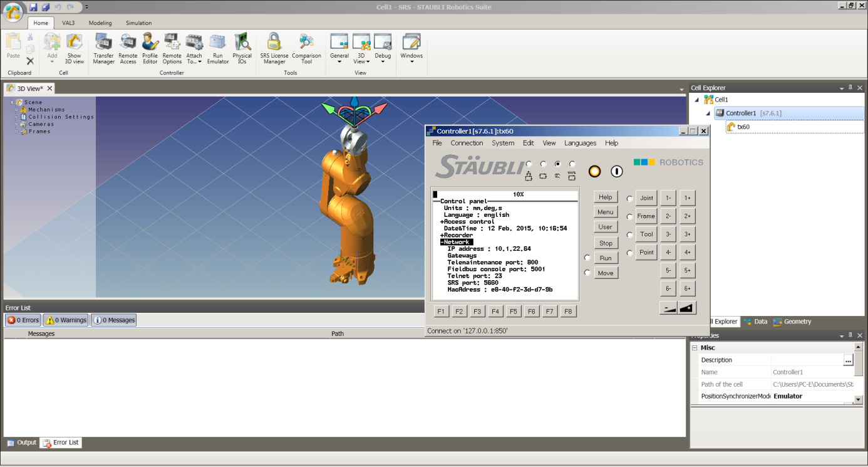The height and width of the screenshot is (467, 868).
Task: Open the SRS application orb menu
Action: pyautogui.click(x=13, y=12)
